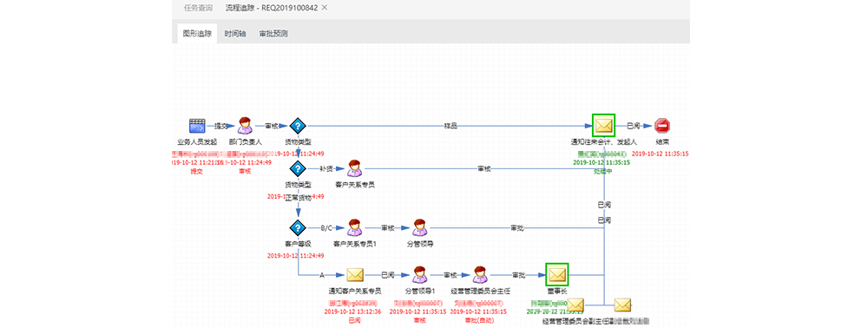Screen dimensions: 868x328
Task: Open the 审批预测 tab
Action: [x=273, y=34]
